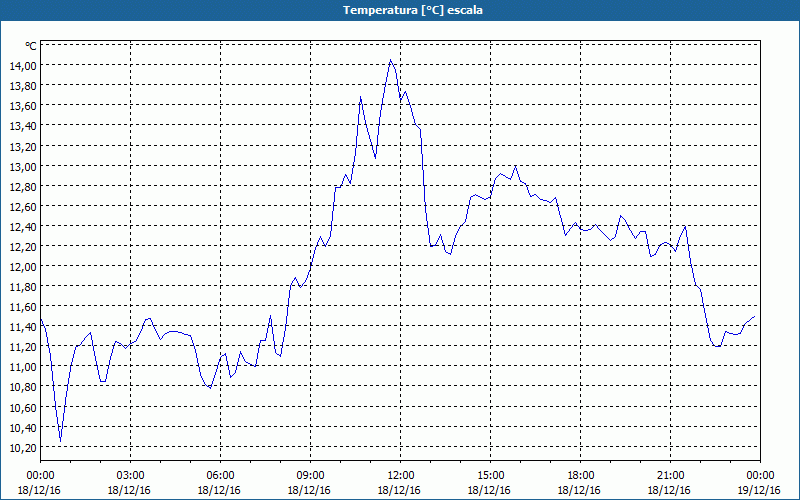Click the 'Temperatura [°C] escala' title bar

[x=400, y=10]
